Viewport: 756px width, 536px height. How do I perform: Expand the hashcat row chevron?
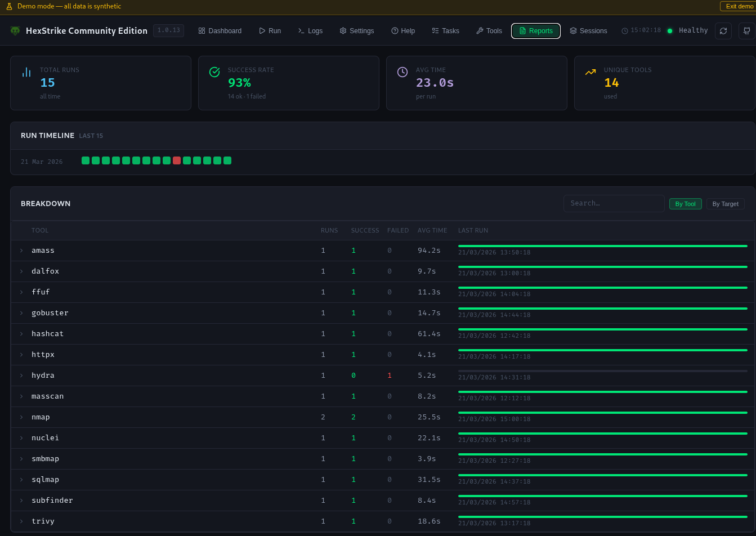(21, 334)
